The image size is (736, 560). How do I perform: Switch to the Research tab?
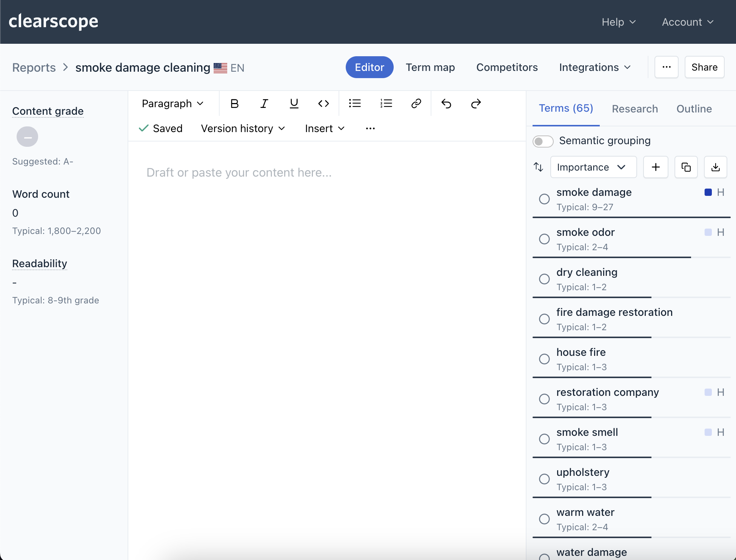pos(634,109)
